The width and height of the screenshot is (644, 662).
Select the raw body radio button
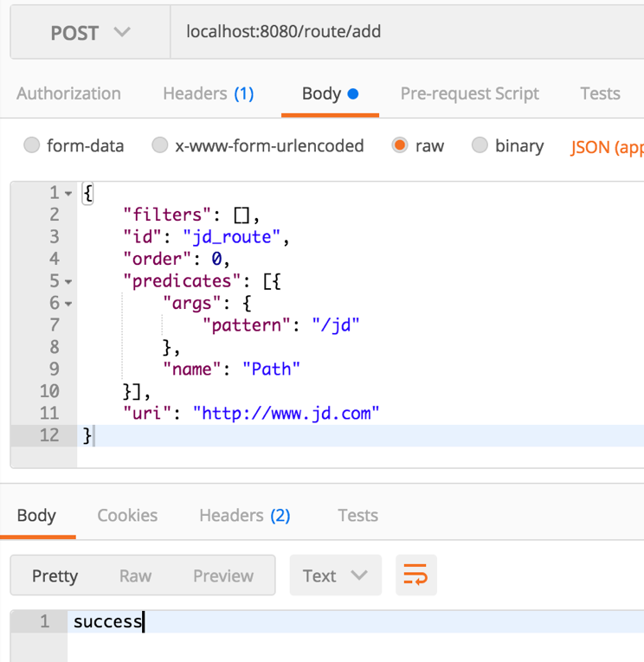399,145
